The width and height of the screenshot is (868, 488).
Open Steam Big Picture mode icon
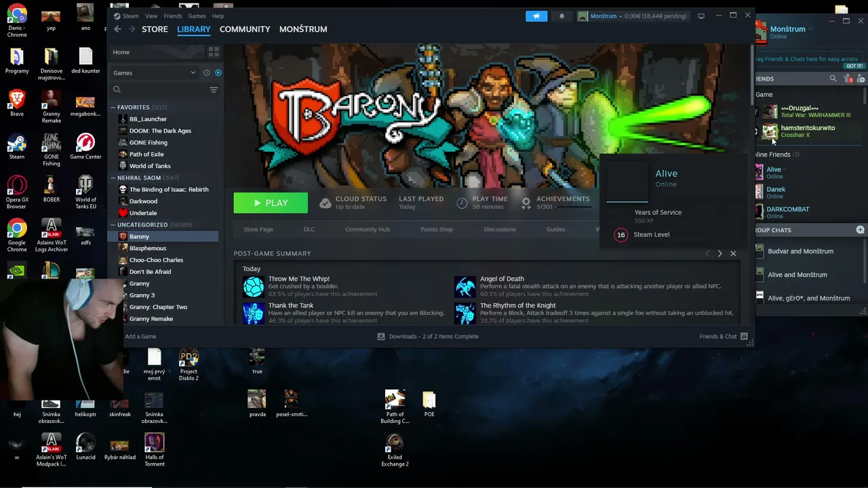coord(701,16)
